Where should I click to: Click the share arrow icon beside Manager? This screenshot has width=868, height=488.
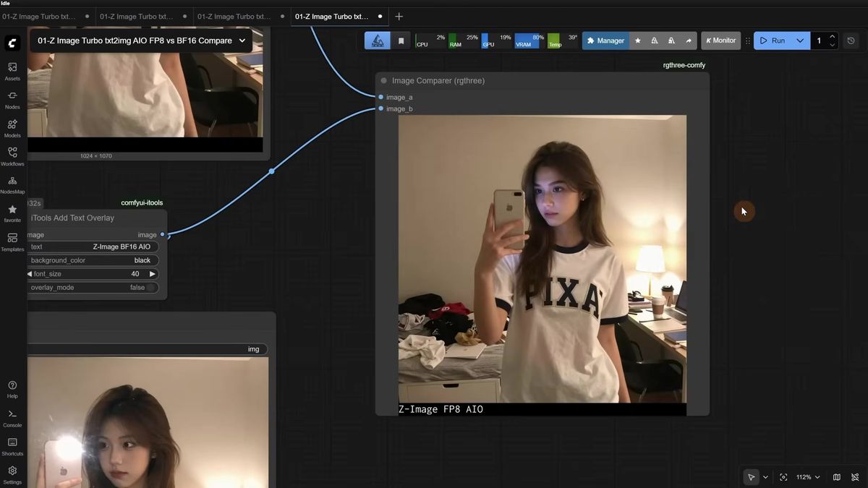[688, 40]
